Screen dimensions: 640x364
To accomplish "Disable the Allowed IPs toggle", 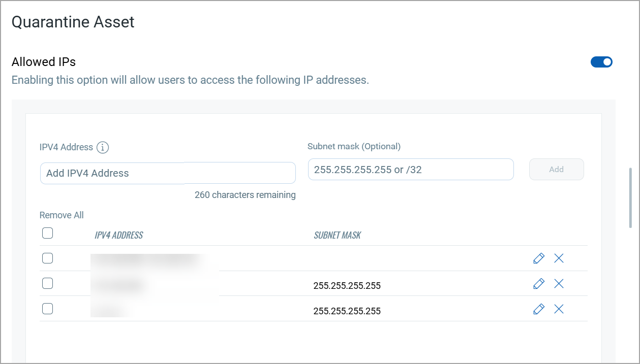I will 601,62.
